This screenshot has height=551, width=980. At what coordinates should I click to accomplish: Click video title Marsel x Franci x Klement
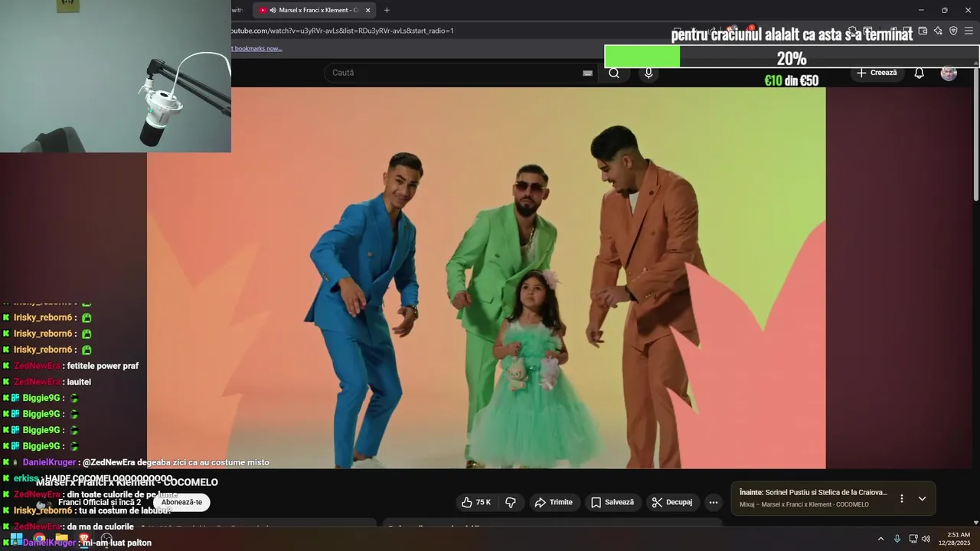coord(127,482)
